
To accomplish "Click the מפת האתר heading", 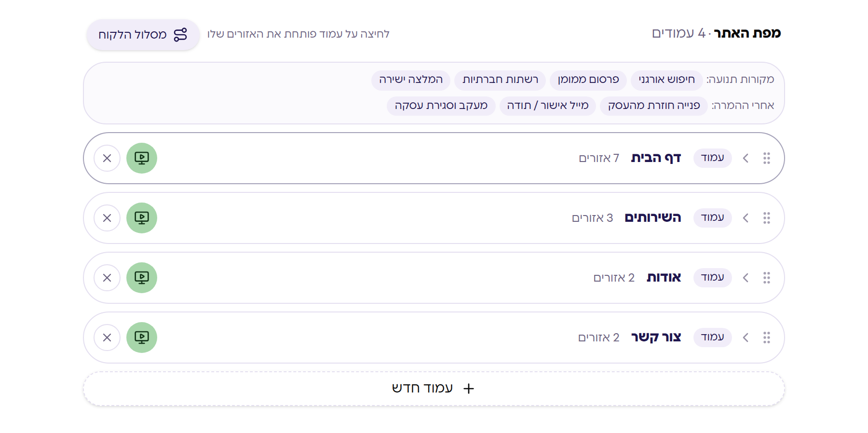I will click(747, 33).
